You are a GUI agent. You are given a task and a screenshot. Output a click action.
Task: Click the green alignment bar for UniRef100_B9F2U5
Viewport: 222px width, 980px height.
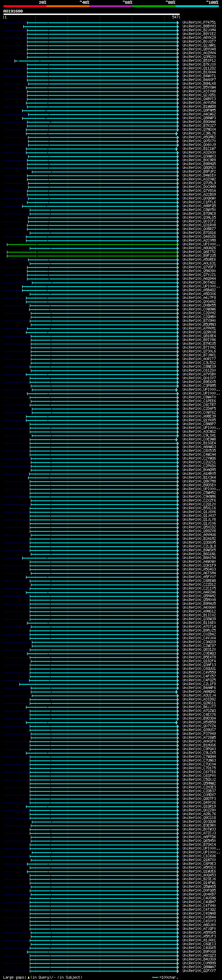93,256
